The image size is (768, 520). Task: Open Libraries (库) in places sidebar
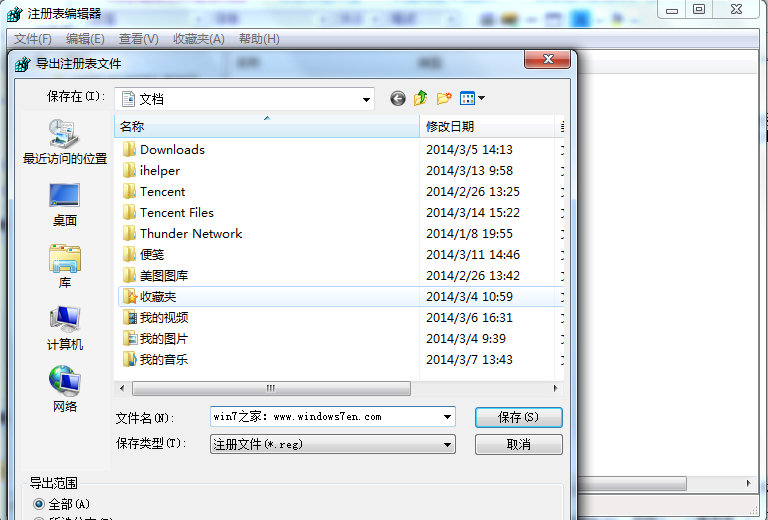pyautogui.click(x=65, y=266)
